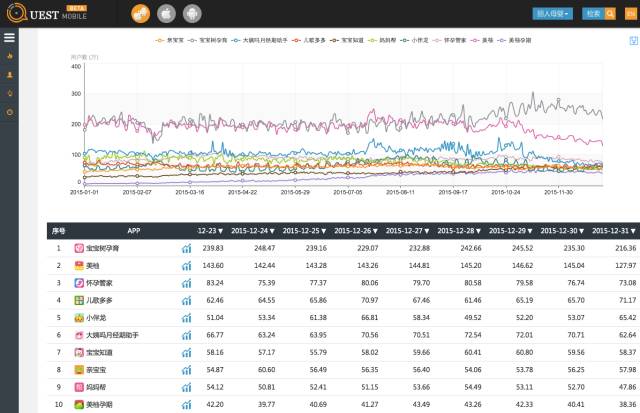
Task: Open trend chart icon for 美柚 row
Action: 187,266
